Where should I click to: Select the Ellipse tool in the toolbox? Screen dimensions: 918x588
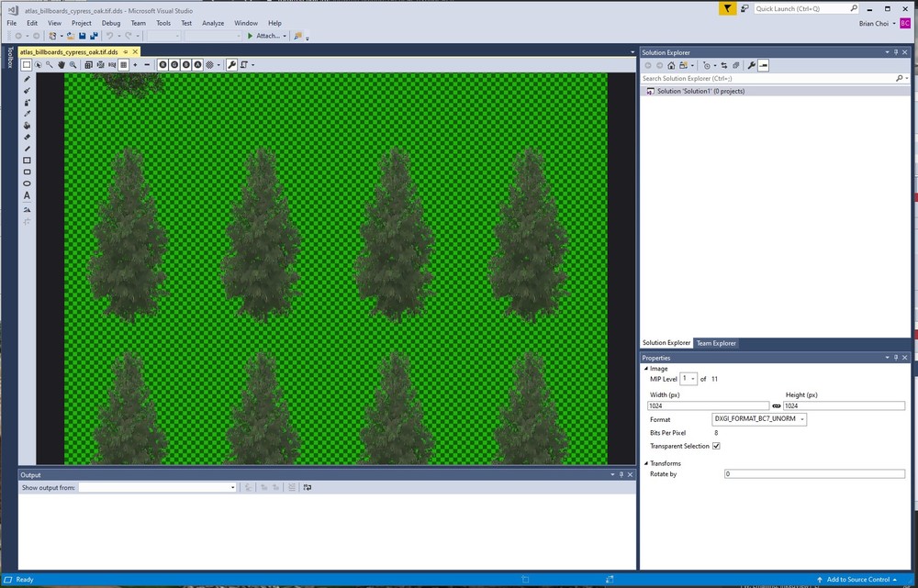(x=27, y=183)
